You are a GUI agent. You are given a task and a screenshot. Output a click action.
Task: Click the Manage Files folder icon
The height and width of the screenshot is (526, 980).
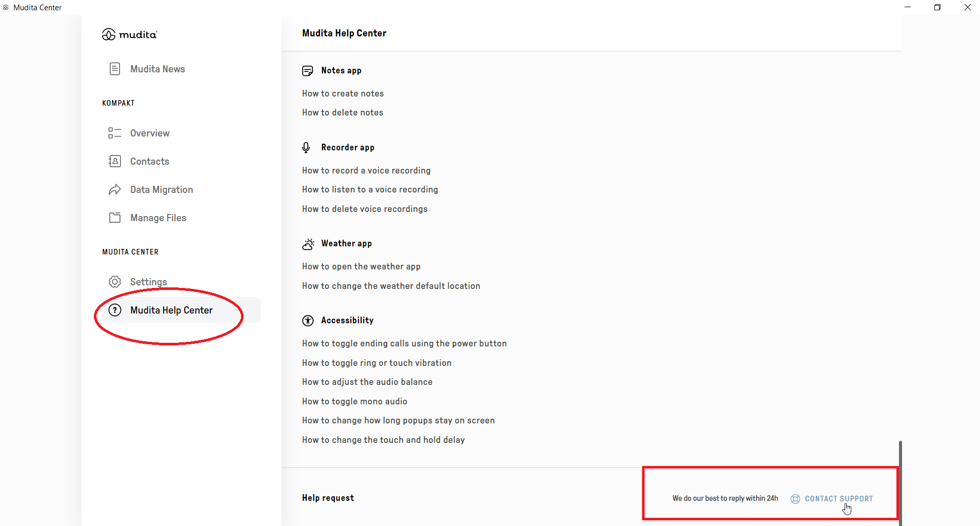click(115, 218)
